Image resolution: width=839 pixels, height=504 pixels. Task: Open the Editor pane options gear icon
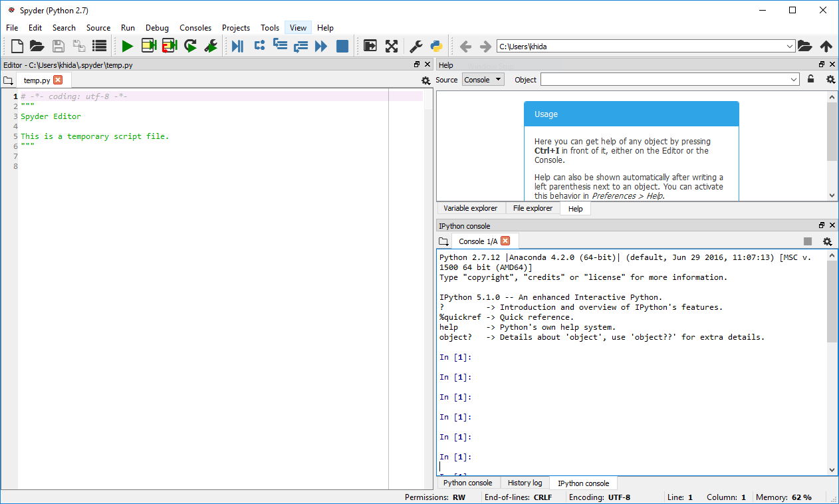coord(426,80)
